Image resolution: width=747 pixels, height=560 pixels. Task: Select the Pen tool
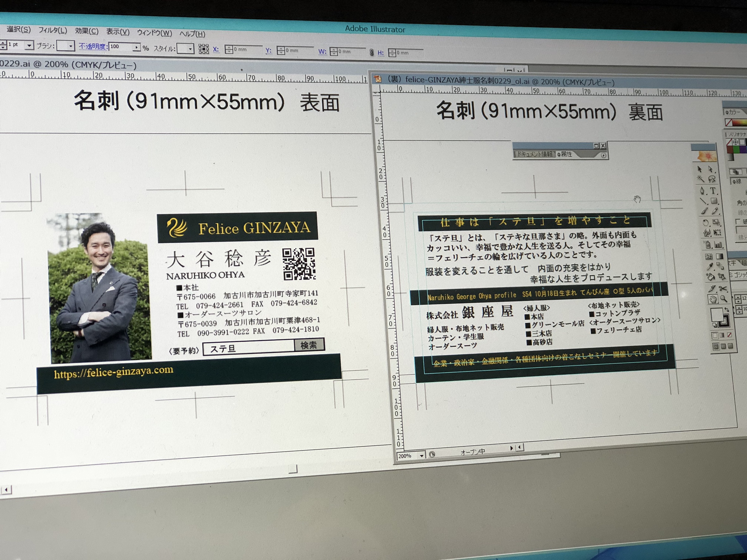(x=702, y=190)
